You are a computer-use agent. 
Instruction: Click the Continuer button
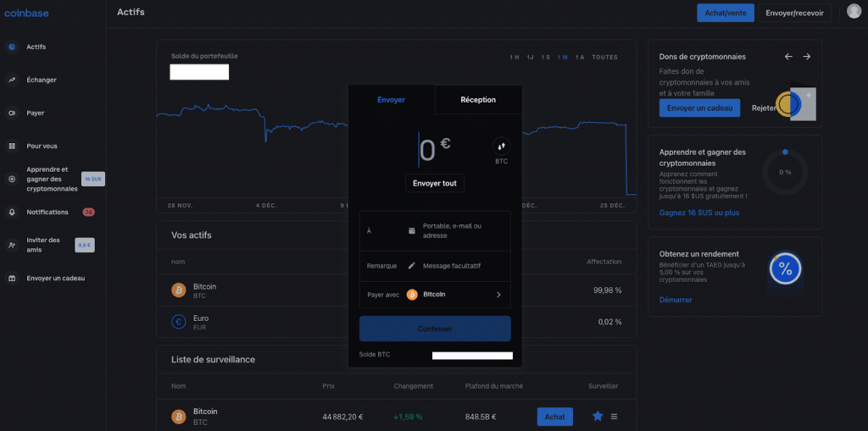click(435, 329)
